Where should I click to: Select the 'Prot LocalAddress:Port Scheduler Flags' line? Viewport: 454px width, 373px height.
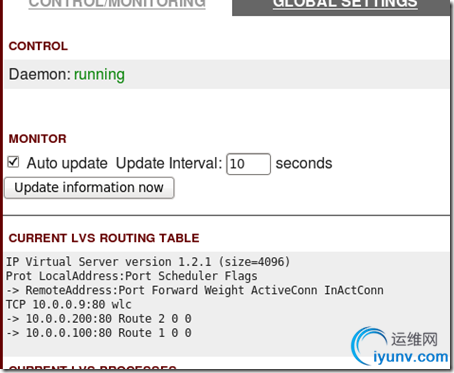(x=132, y=276)
